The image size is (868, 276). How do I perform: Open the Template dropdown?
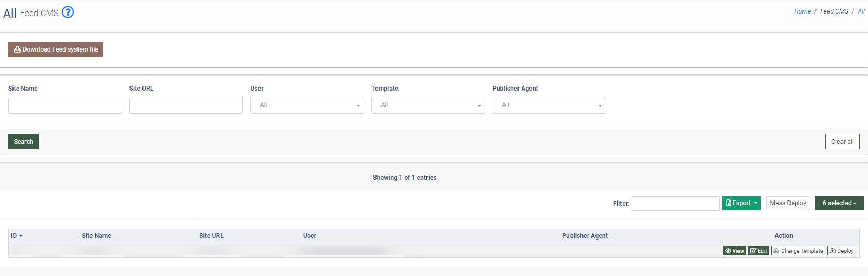427,105
